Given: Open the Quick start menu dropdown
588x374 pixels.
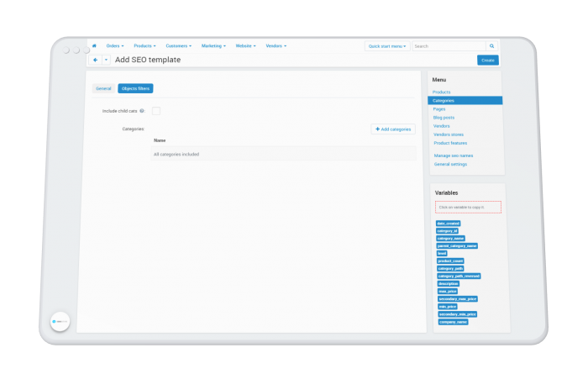Looking at the screenshot, I should coord(387,46).
